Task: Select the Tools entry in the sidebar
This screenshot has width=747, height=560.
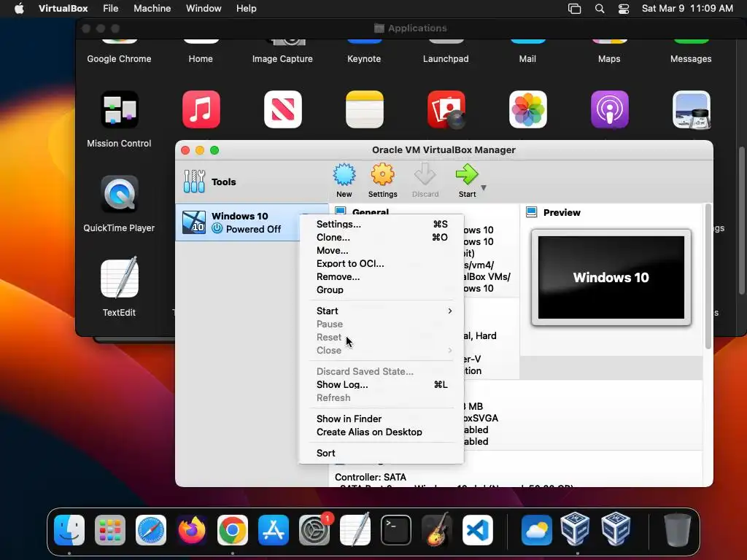Action: (x=252, y=182)
